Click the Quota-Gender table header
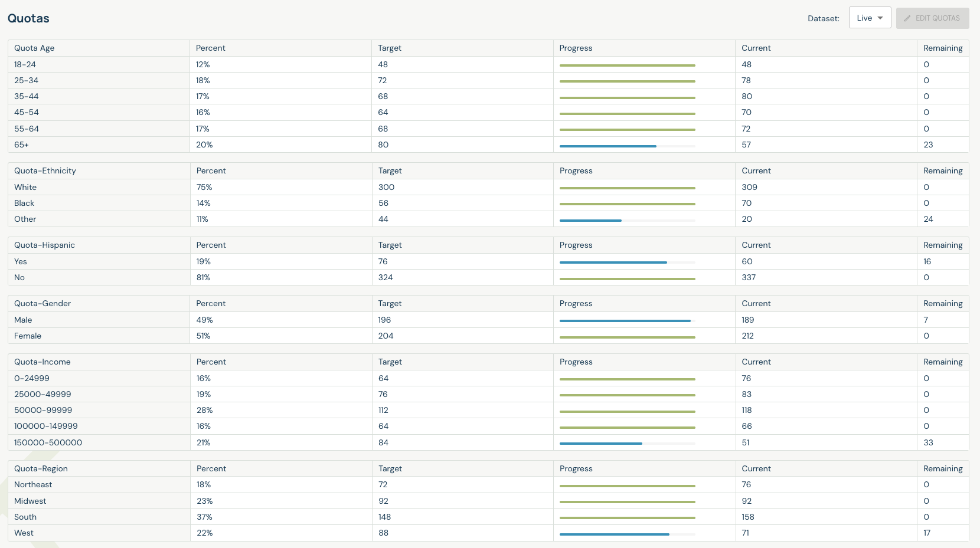The width and height of the screenshot is (980, 548). pos(43,304)
